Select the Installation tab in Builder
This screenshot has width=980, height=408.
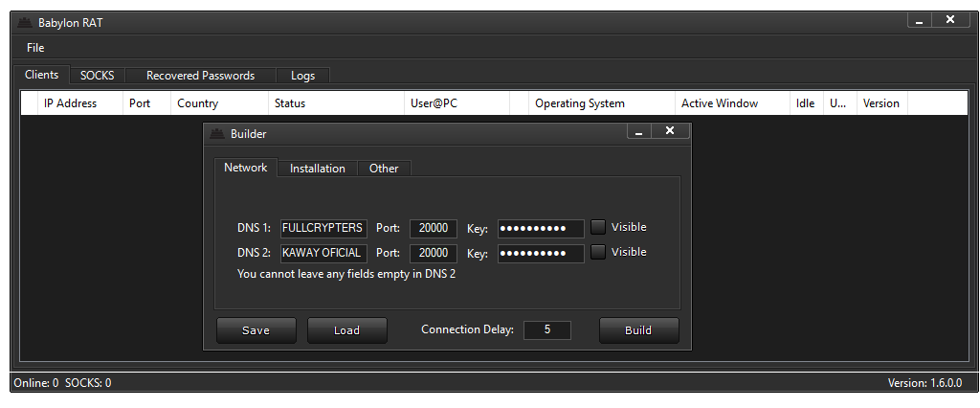(318, 169)
